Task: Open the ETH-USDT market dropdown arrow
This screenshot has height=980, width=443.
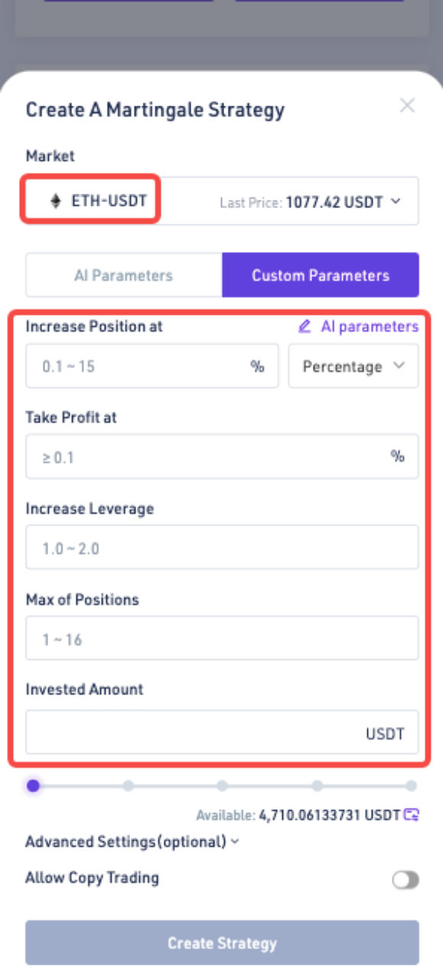Action: [x=396, y=202]
